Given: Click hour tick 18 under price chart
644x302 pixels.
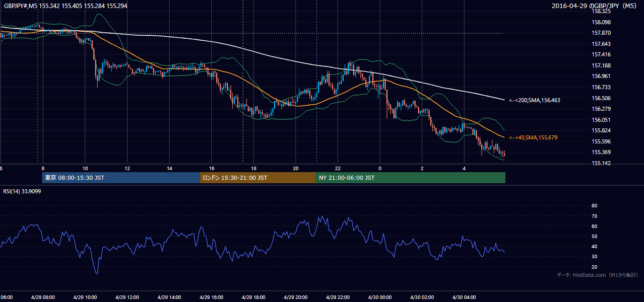Looking at the screenshot, I should [253, 168].
